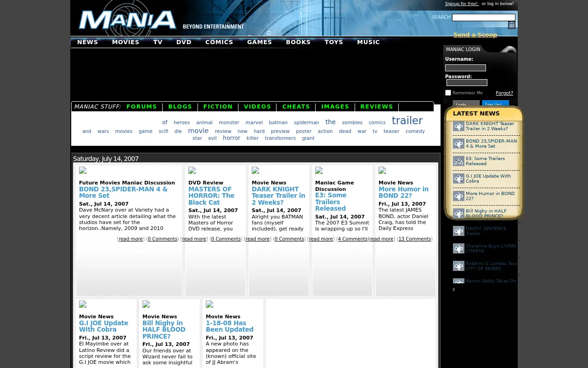Screen dimensions: 588x368
Task: Open the NEWS menu
Action: pyautogui.click(x=87, y=42)
